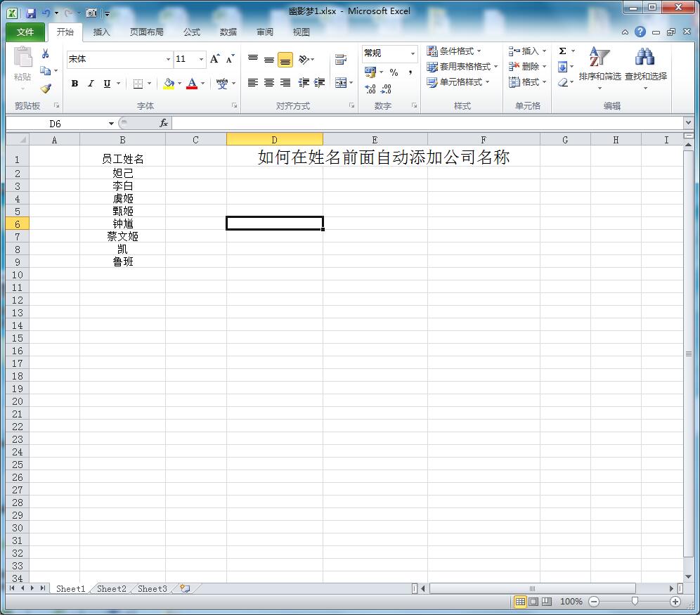The width and height of the screenshot is (700, 615).
Task: Open Format as Table (套用表格格式) dropdown
Action: 462,67
